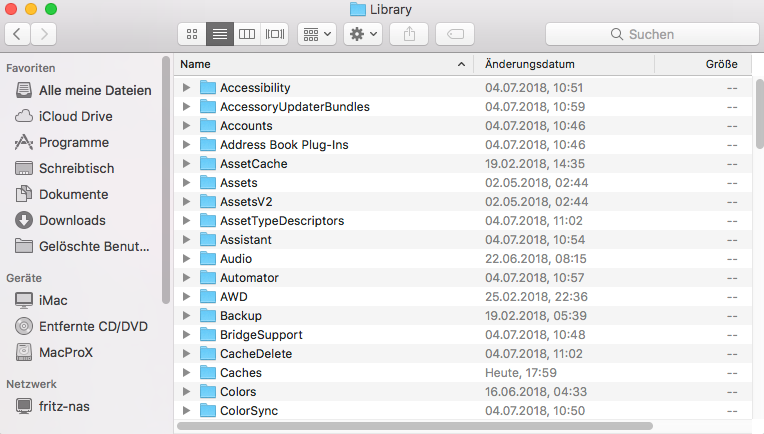This screenshot has height=434, width=764.
Task: Expand the Assets folder triangle
Action: (x=186, y=183)
